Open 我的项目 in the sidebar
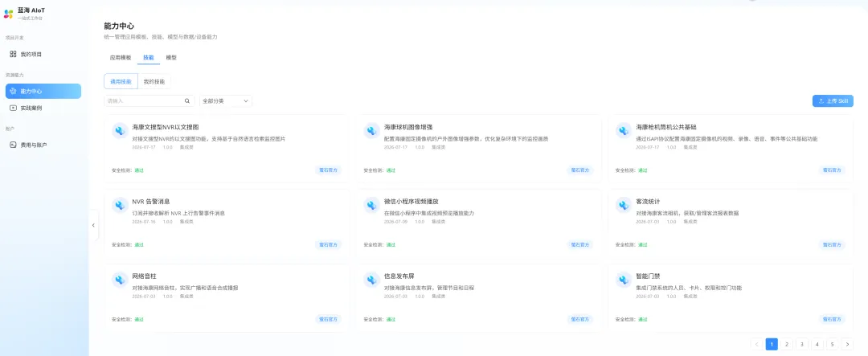Screen dimensions: 868x356 (43, 54)
